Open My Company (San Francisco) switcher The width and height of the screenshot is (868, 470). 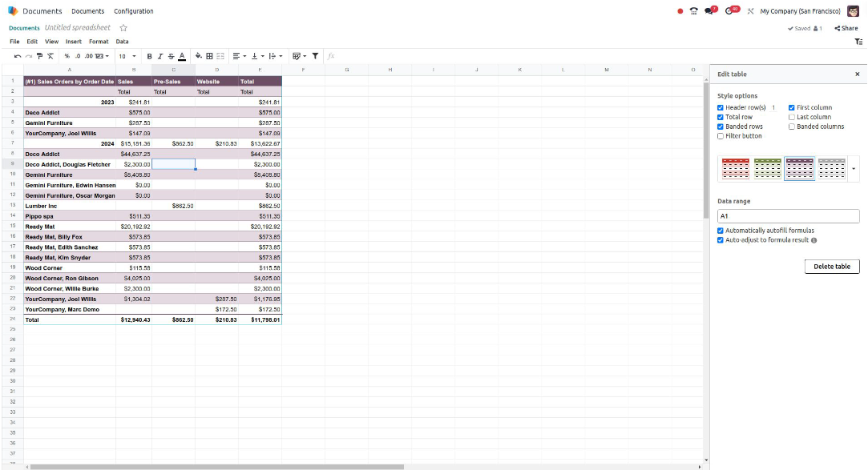click(x=800, y=11)
